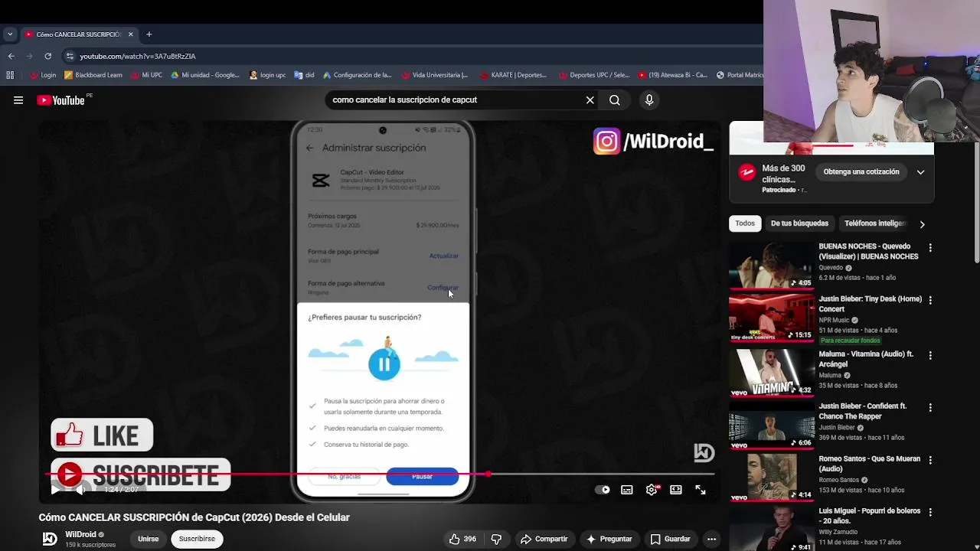
Task: Open the Configuración de la... bookmark
Action: tap(358, 75)
